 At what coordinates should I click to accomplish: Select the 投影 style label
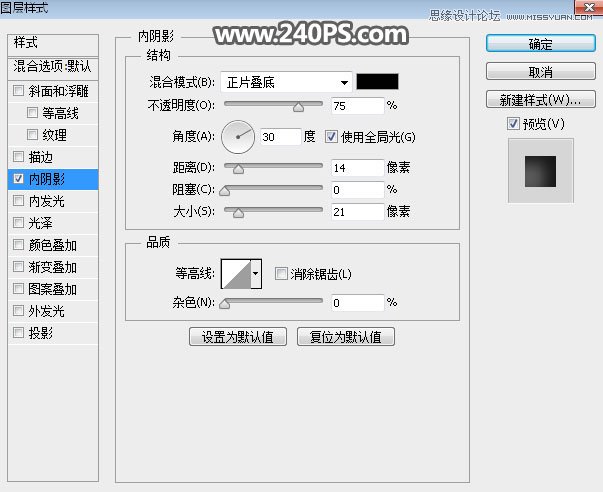pyautogui.click(x=40, y=333)
